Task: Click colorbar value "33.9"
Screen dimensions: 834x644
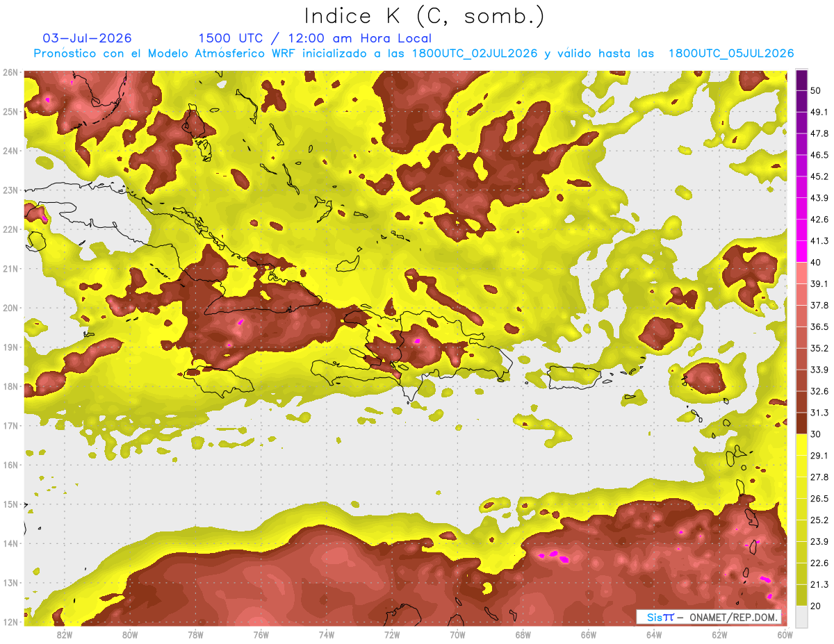Action: pyautogui.click(x=819, y=370)
